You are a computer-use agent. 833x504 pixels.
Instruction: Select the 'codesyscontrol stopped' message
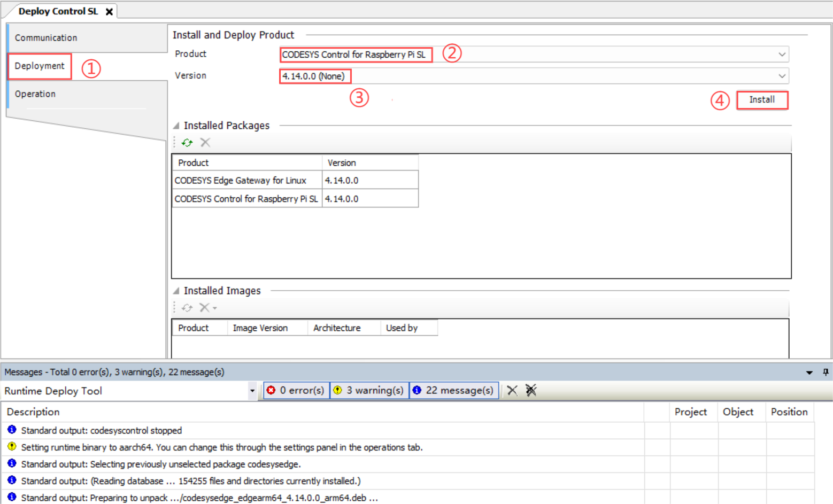pyautogui.click(x=323, y=431)
